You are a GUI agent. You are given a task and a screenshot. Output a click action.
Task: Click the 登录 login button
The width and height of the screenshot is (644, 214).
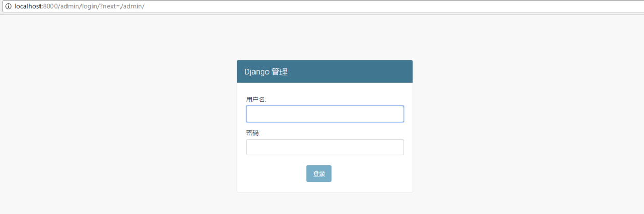coord(319,173)
